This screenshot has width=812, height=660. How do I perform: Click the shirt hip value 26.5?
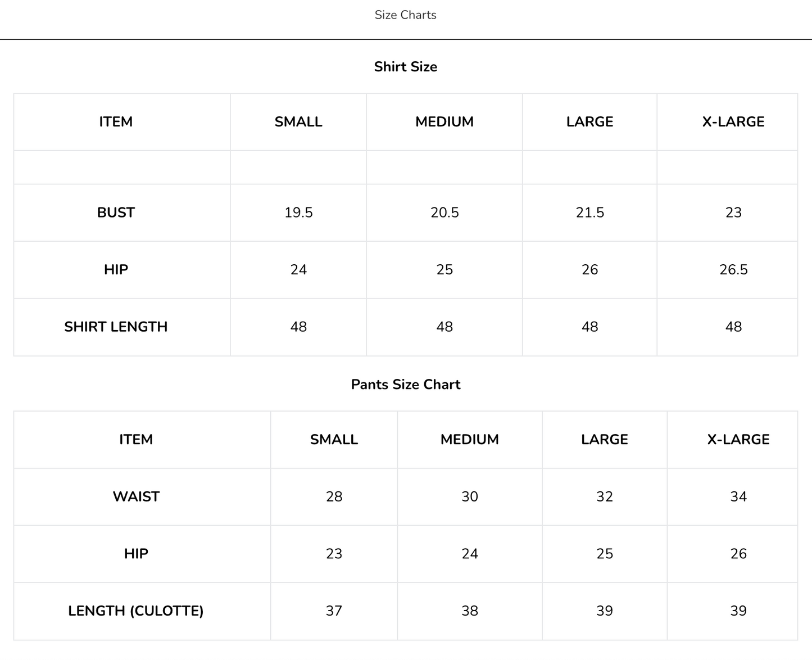tap(733, 270)
